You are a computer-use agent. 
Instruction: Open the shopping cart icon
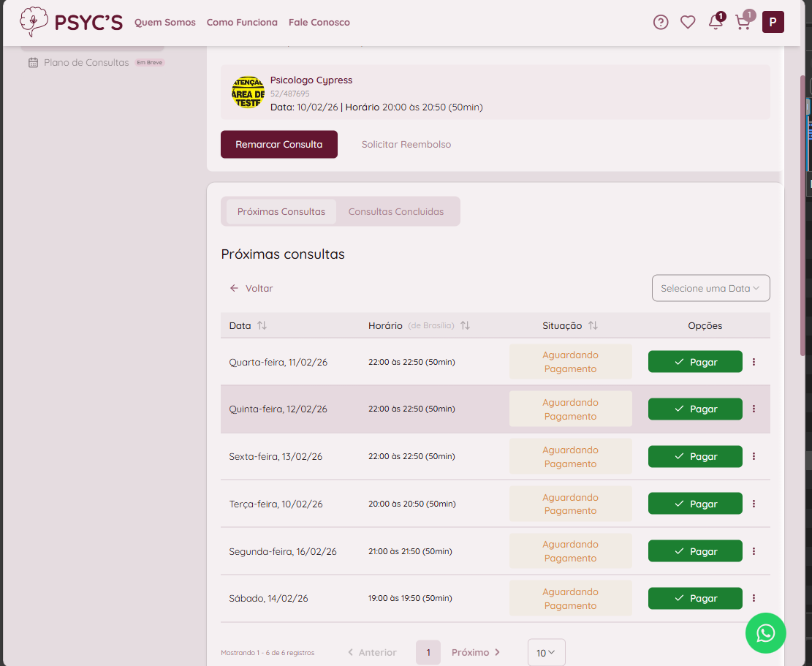(743, 23)
